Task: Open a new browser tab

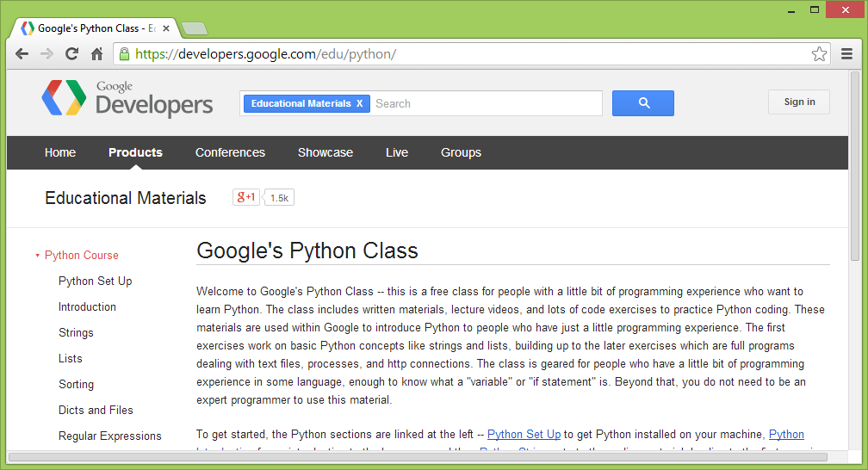Action: [194, 28]
